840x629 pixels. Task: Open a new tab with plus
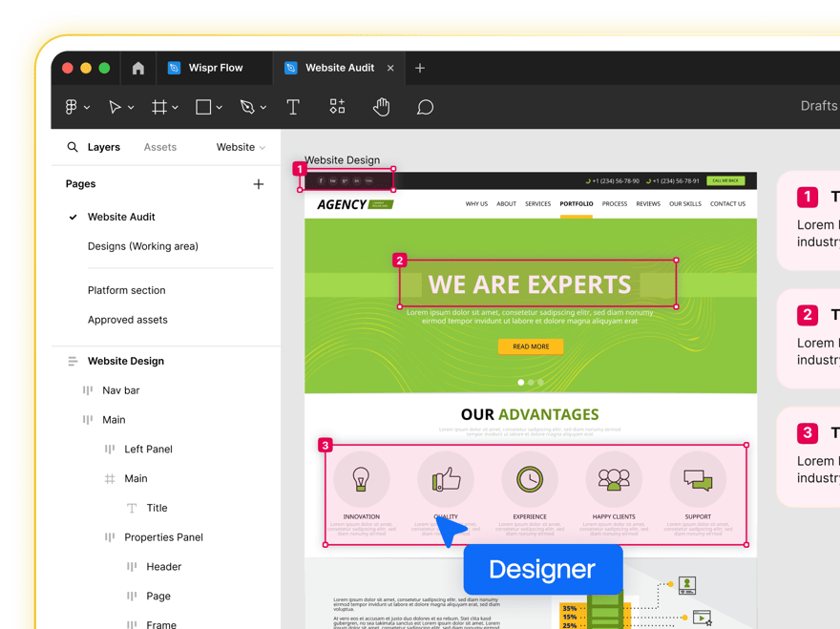(x=420, y=68)
